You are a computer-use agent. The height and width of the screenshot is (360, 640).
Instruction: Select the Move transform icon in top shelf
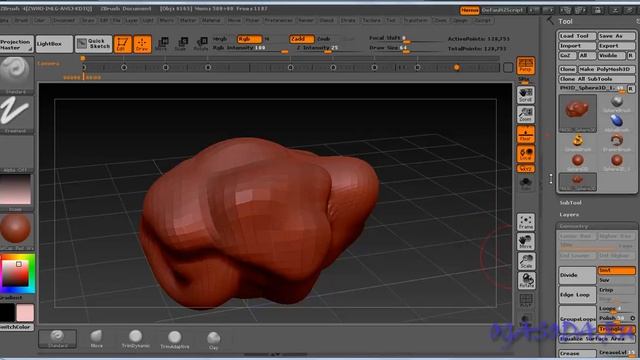(x=162, y=43)
